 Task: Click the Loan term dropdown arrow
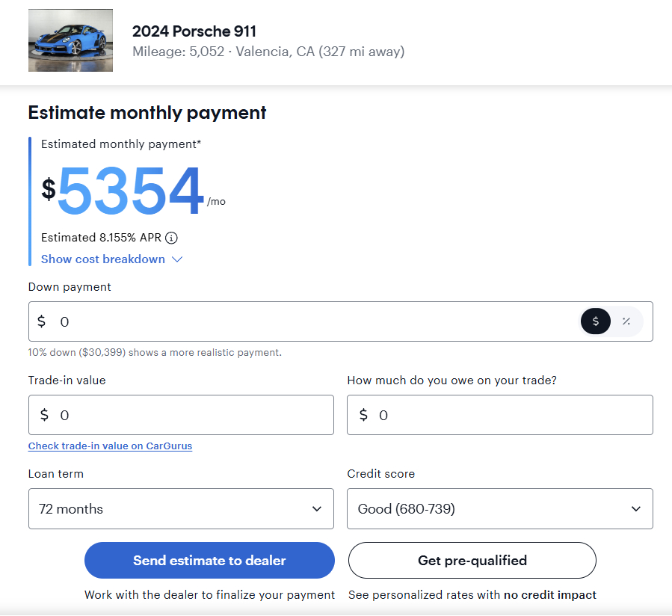click(316, 509)
